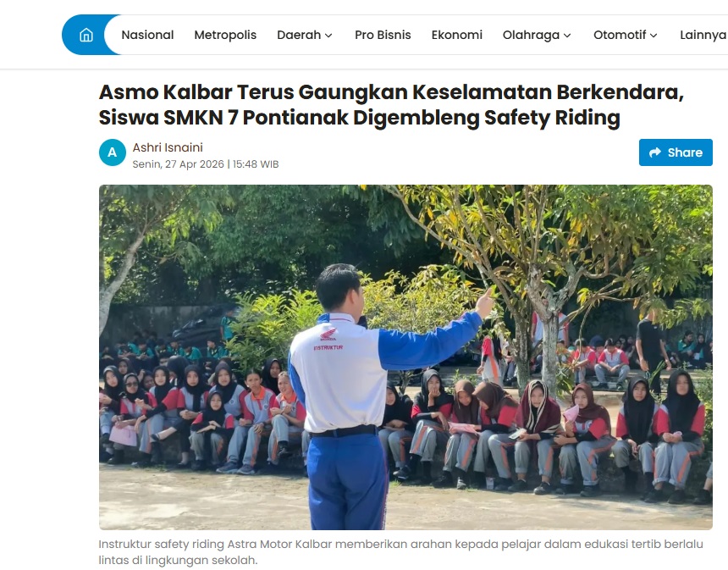Click the share arrow icon

[655, 152]
